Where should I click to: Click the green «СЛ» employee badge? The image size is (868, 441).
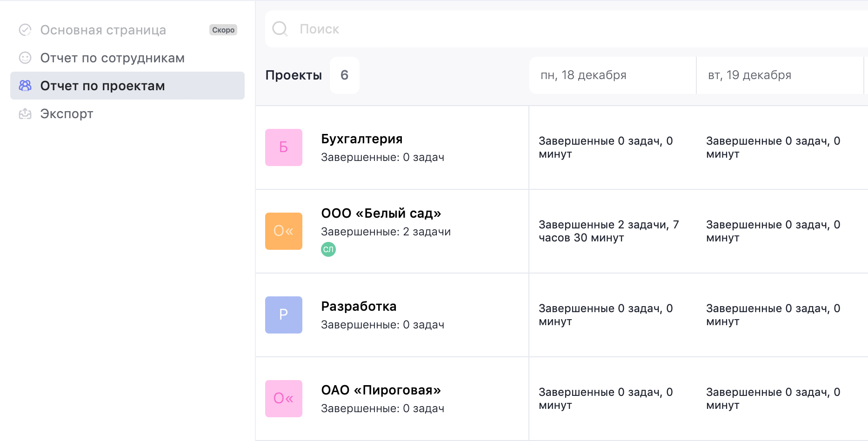(x=328, y=249)
